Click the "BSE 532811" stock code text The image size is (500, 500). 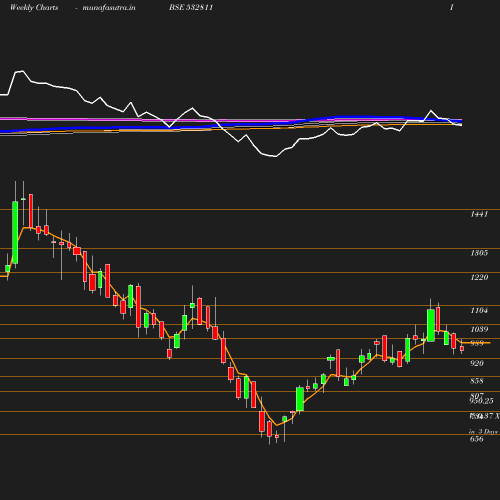click(x=191, y=7)
